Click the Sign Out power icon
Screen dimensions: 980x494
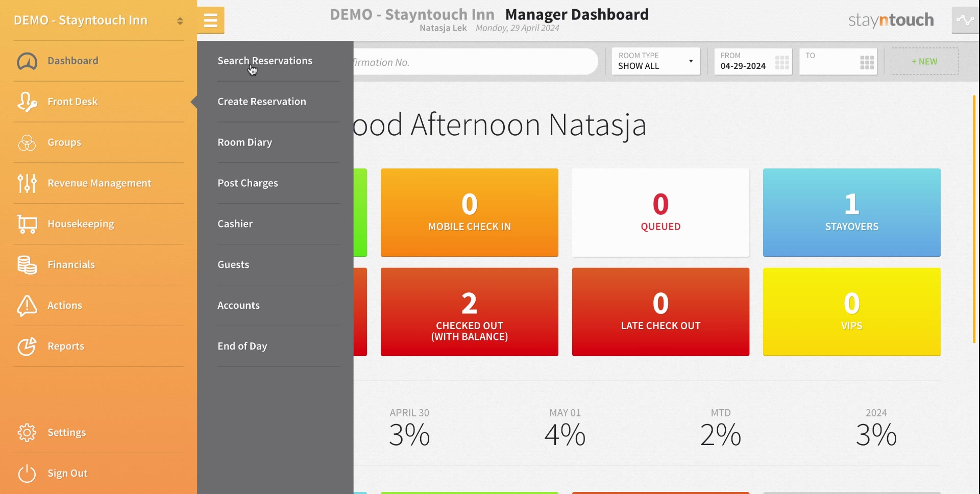[x=27, y=473]
